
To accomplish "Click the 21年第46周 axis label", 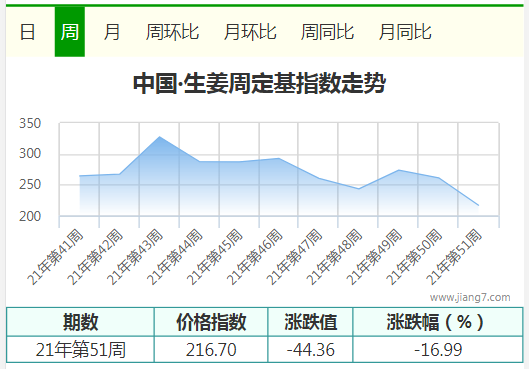I will 255,257.
